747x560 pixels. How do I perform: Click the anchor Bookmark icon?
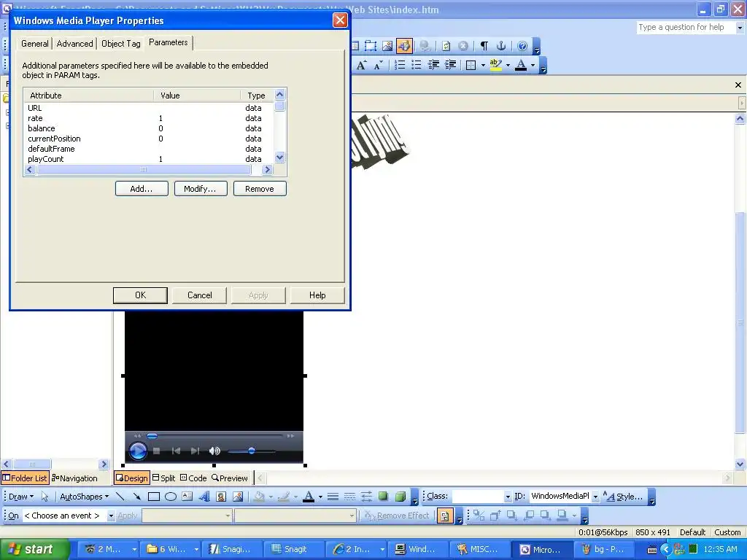coord(500,46)
